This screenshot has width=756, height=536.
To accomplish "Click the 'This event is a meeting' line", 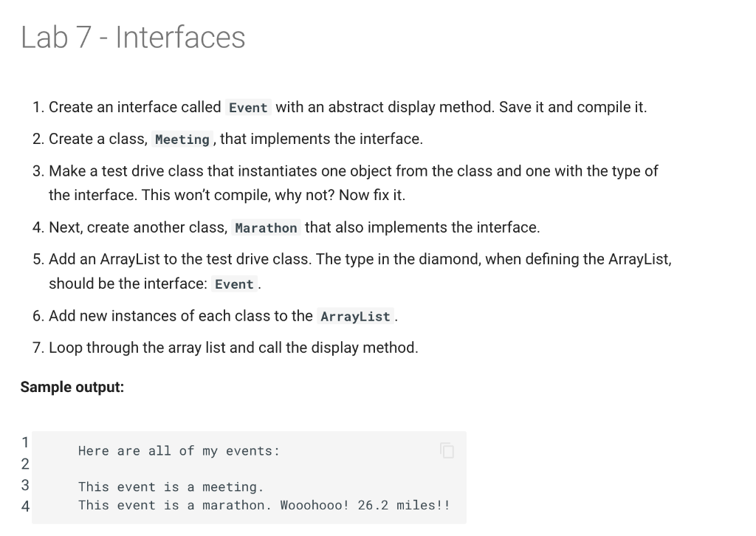I will pos(171,487).
